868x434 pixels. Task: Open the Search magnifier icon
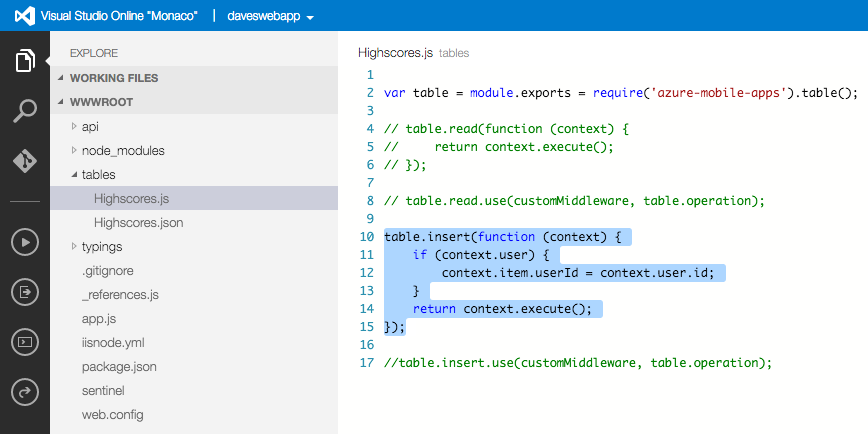[x=25, y=111]
